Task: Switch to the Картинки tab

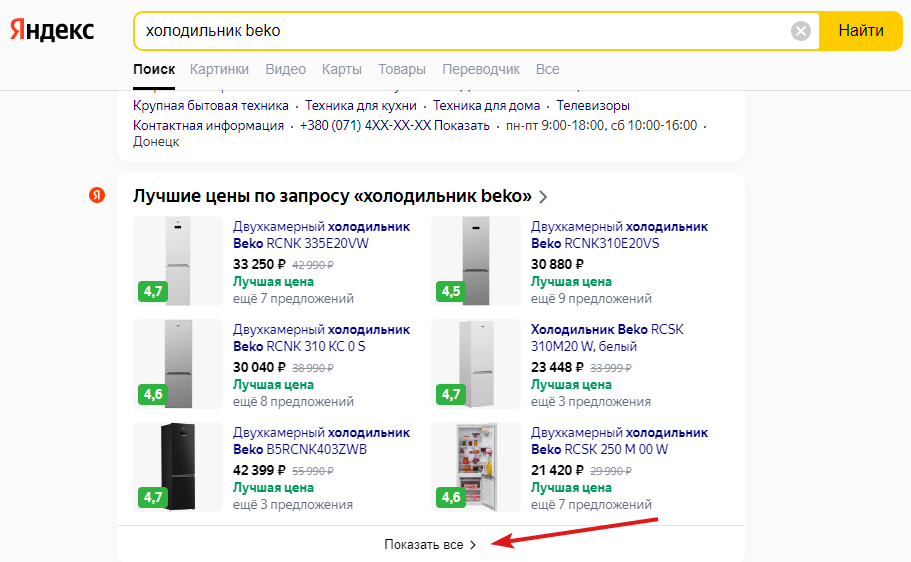Action: [219, 69]
